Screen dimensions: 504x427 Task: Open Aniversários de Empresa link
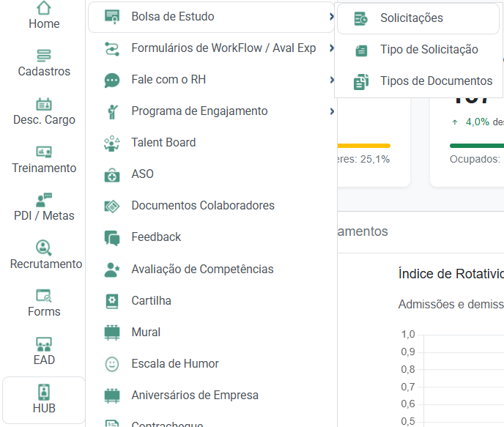[x=195, y=396]
